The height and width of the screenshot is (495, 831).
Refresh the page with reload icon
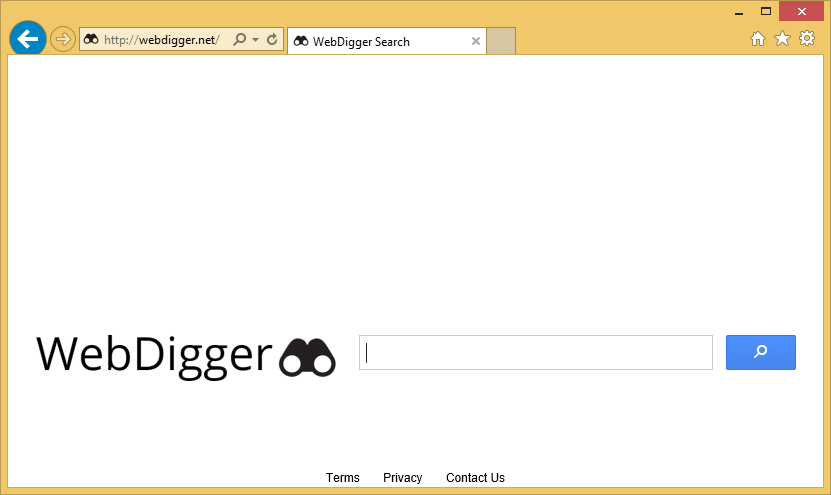[272, 39]
